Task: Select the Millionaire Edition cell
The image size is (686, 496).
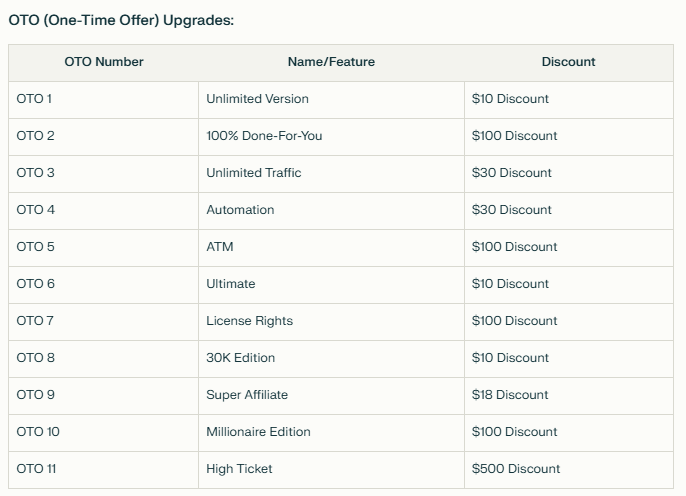Action: pos(331,433)
